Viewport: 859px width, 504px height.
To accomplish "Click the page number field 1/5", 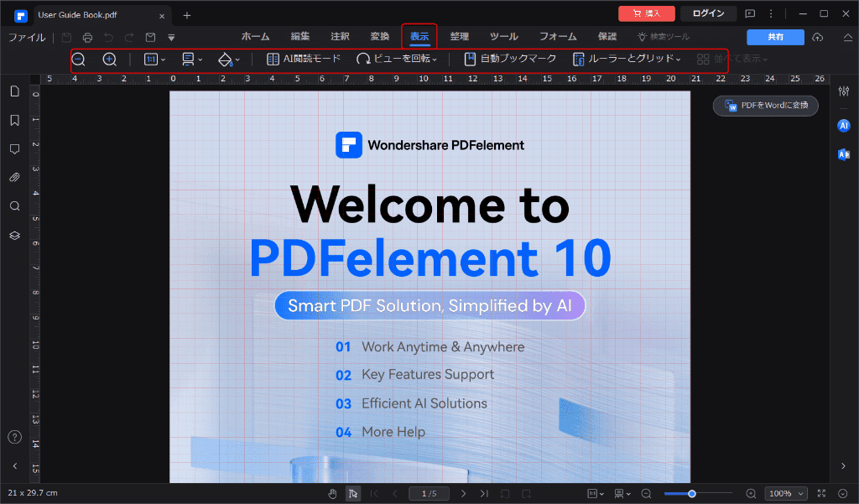I will tap(429, 494).
